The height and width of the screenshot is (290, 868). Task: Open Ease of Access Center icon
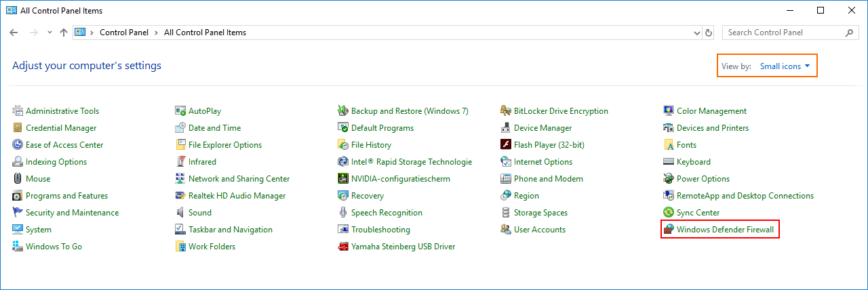[x=18, y=145]
